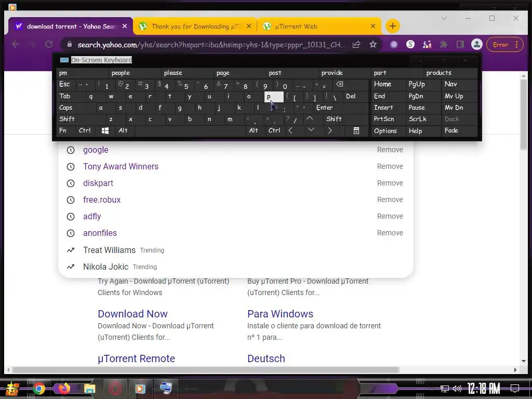
Task: Select trending search 'Nikola Jokic'
Action: point(106,267)
